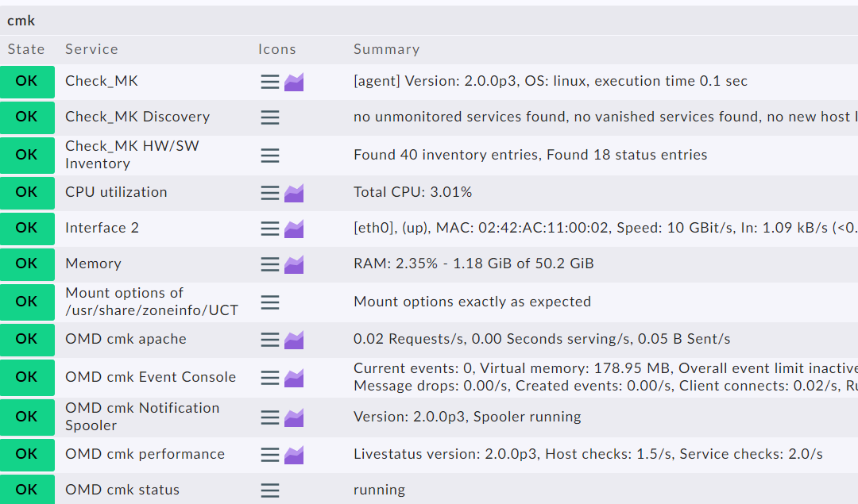Viewport: 858px width, 504px height.
Task: Open the Check_MK HW/SW Inventory link
Action: 132,155
